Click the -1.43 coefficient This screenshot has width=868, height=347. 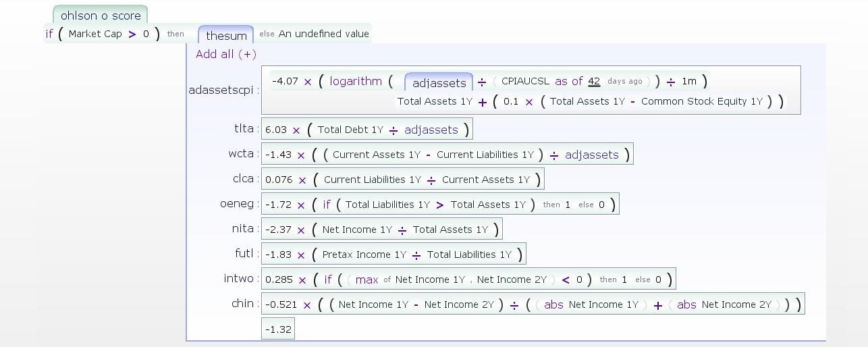[x=278, y=155]
